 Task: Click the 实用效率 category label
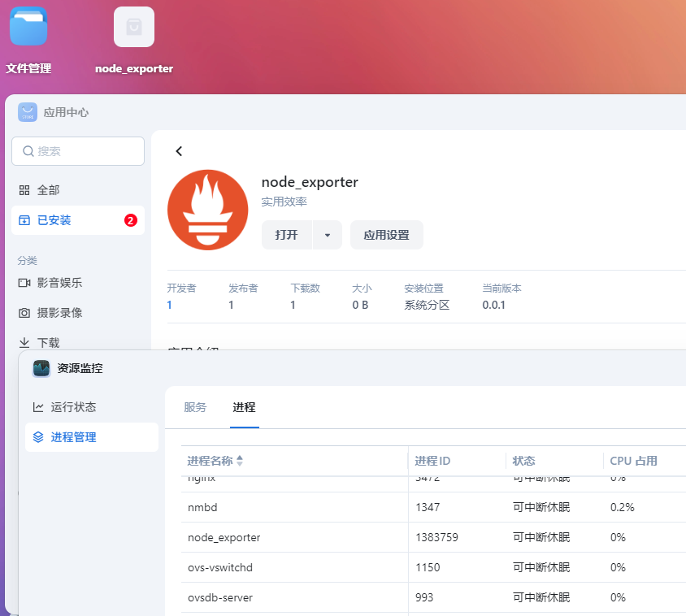tap(284, 202)
